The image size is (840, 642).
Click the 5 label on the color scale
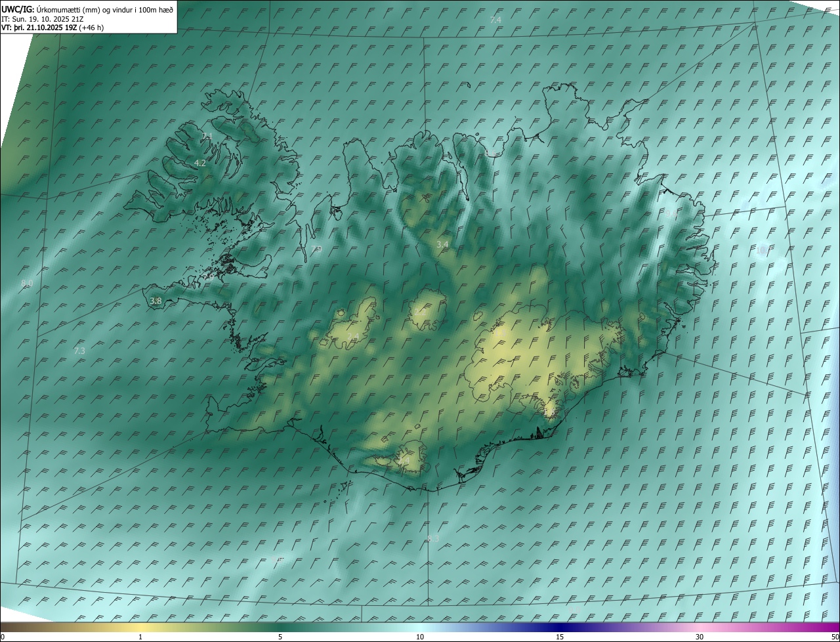pyautogui.click(x=280, y=637)
